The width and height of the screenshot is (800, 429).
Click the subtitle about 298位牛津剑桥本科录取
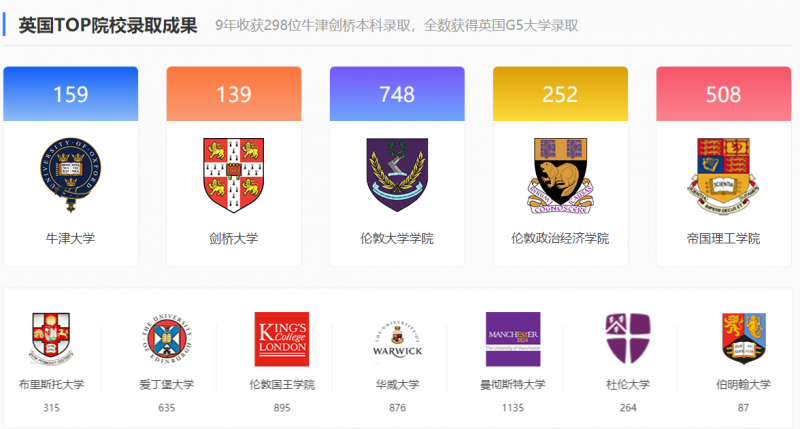(396, 26)
